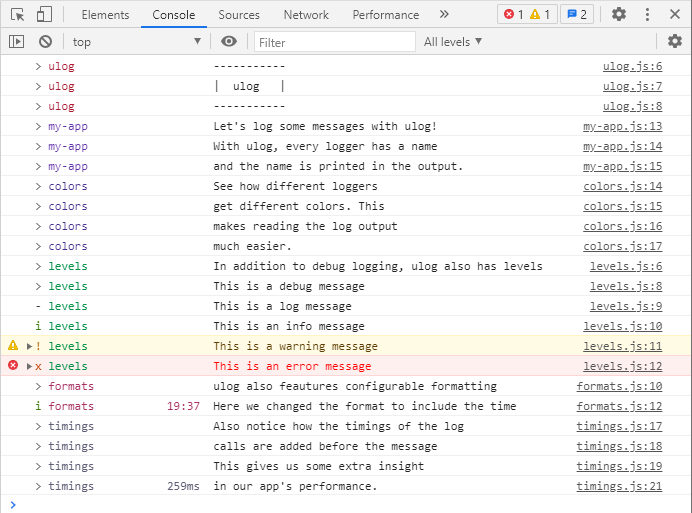Open the my-app.js:15 source link

click(623, 166)
